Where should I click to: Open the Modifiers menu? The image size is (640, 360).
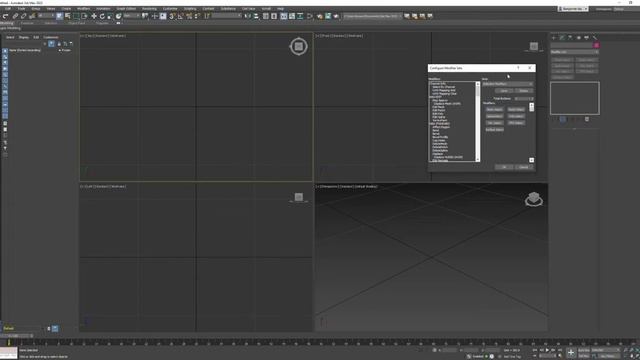click(84, 9)
